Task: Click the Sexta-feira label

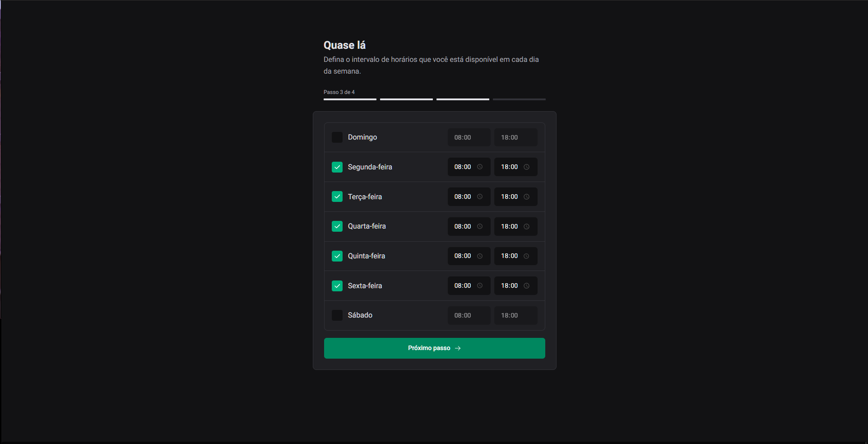Action: pos(365,286)
